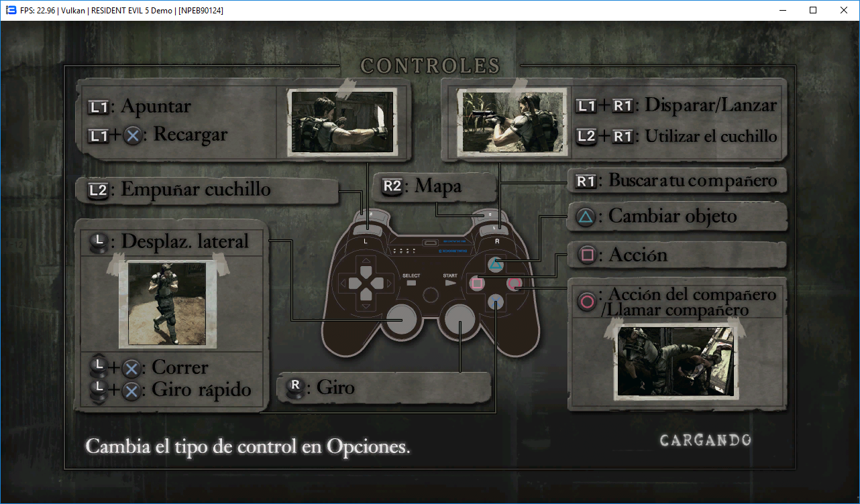Screen dimensions: 860x504
Task: Click the Utilizar el cuchillo label
Action: (x=711, y=136)
